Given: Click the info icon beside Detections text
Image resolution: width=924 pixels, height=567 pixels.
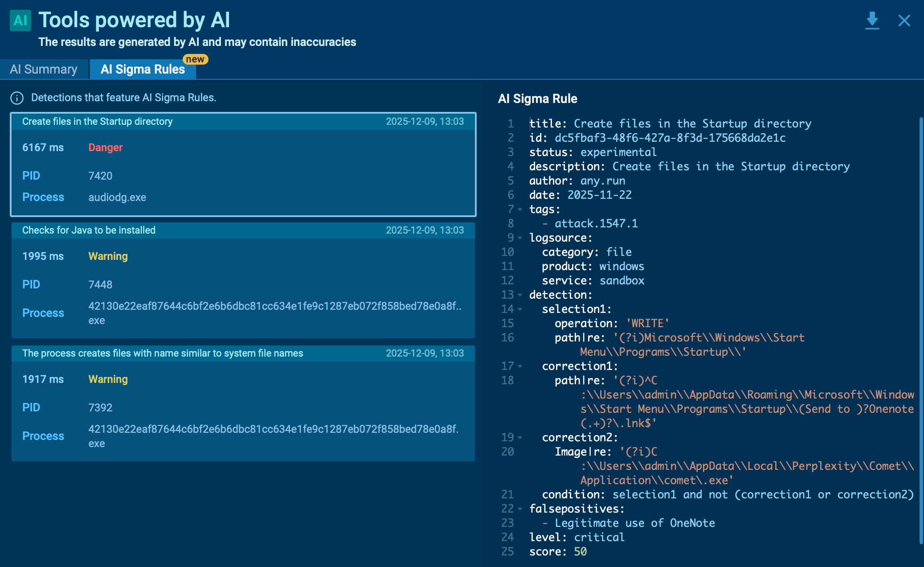Looking at the screenshot, I should tap(17, 98).
